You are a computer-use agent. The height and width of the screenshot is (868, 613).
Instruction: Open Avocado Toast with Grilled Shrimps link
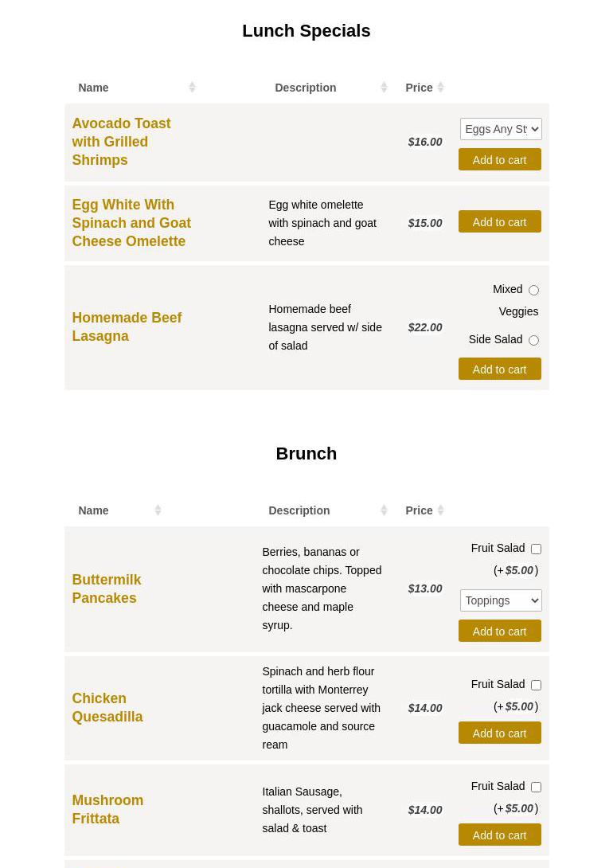click(121, 142)
